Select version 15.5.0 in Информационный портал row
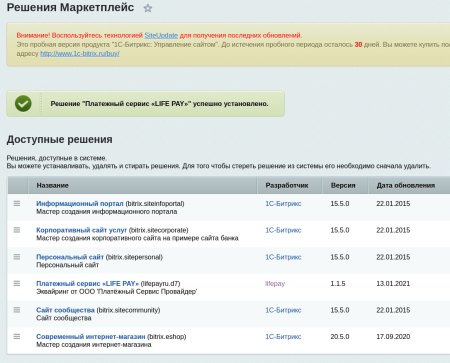450x363 pixels. (340, 204)
